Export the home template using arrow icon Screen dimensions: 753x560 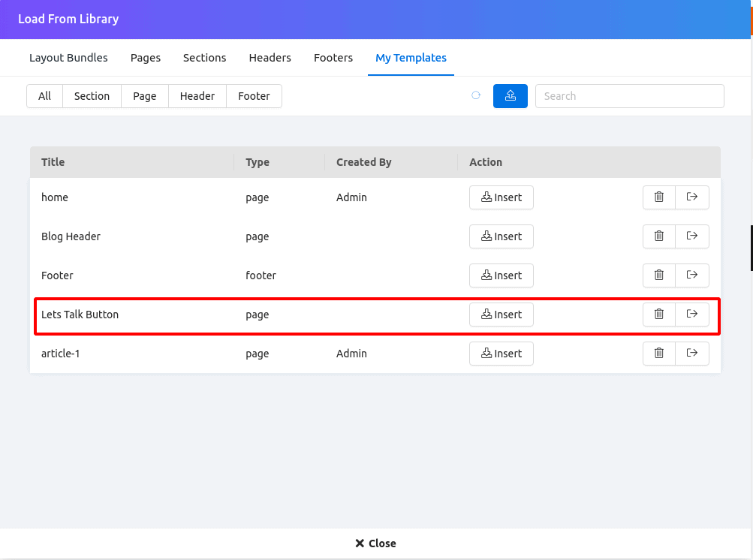tap(692, 197)
